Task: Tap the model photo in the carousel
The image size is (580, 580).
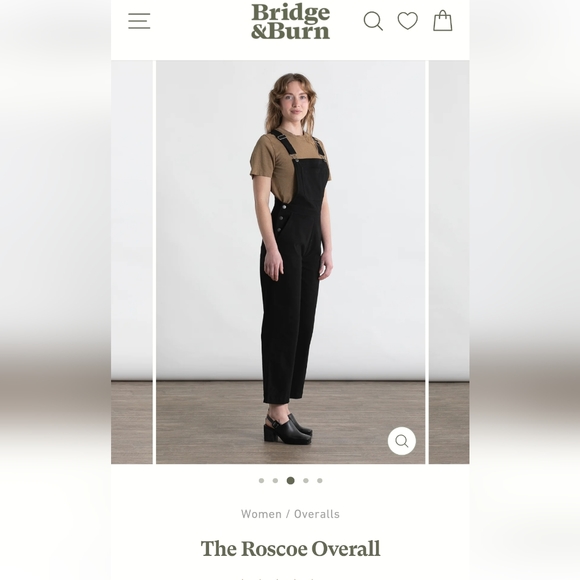Action: tap(290, 262)
